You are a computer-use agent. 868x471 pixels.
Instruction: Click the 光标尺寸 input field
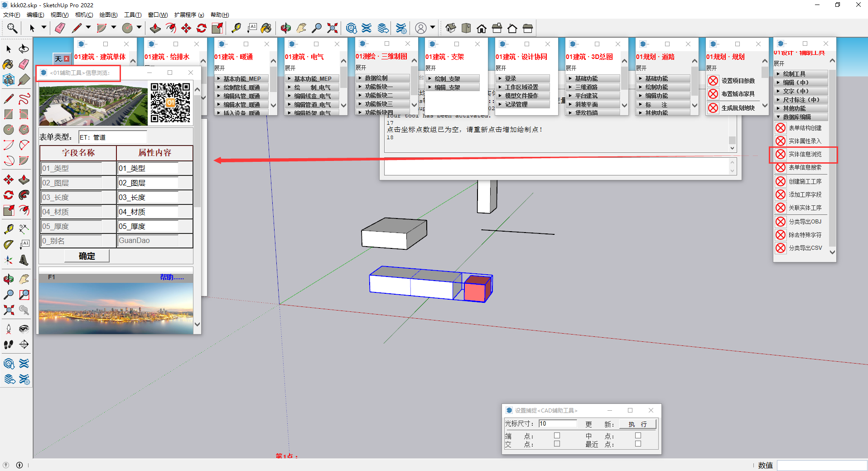coord(558,423)
